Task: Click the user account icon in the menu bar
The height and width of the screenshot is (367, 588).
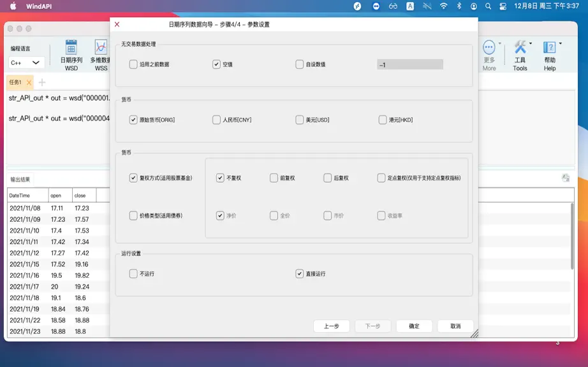Action: (x=474, y=6)
